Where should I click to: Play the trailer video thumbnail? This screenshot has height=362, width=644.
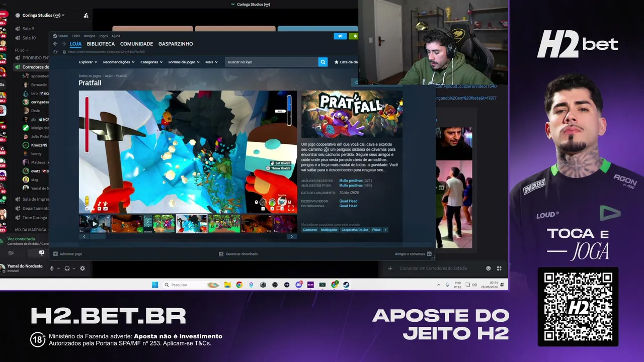point(95,224)
